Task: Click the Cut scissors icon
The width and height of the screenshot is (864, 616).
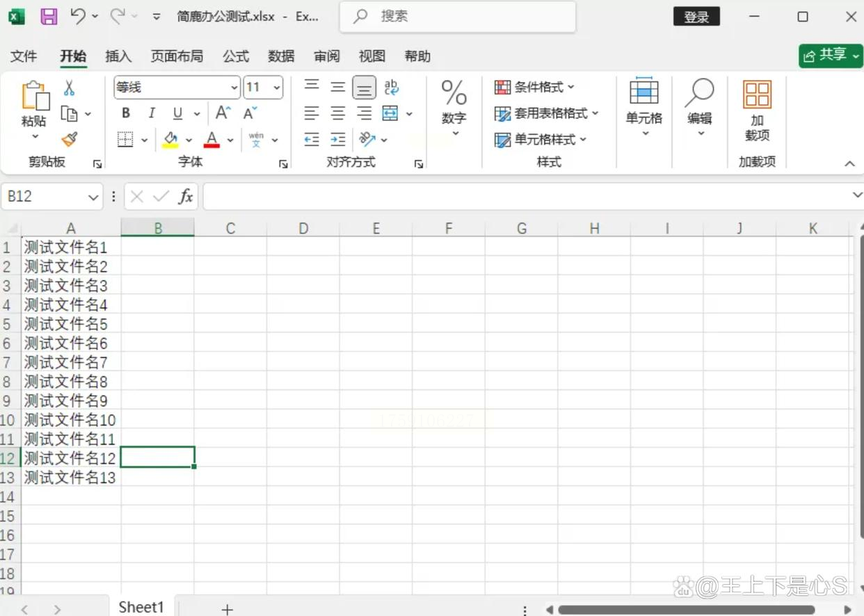Action: 69,88
